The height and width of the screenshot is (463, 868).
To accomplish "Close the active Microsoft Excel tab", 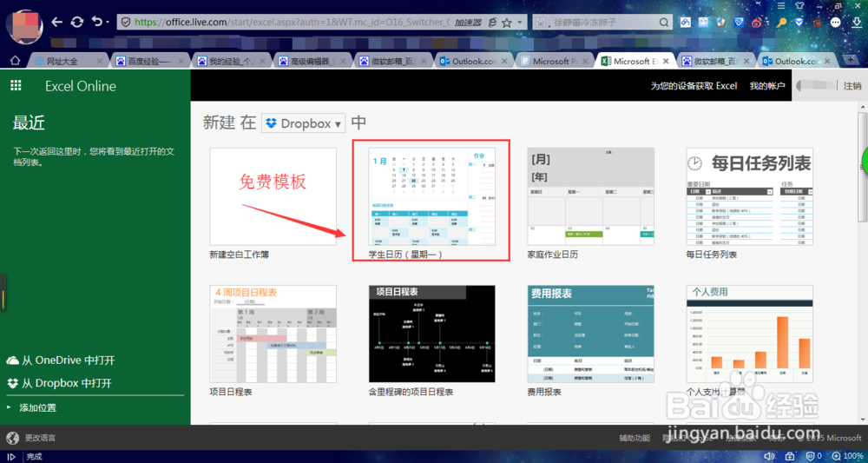I will (x=666, y=61).
